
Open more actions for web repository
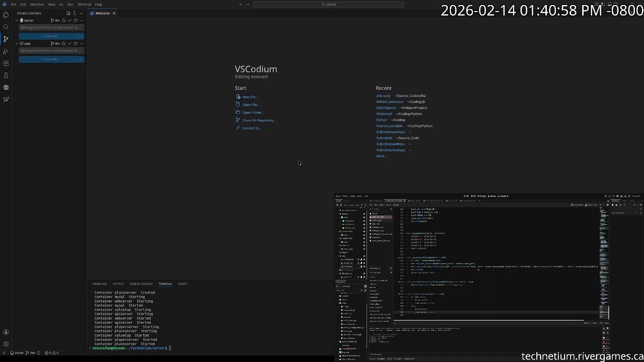coord(82,44)
